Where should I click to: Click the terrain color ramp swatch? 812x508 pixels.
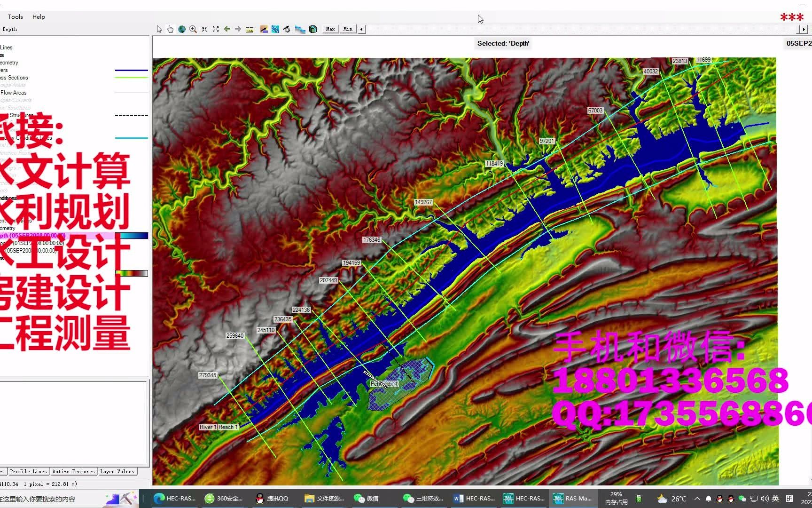click(132, 273)
